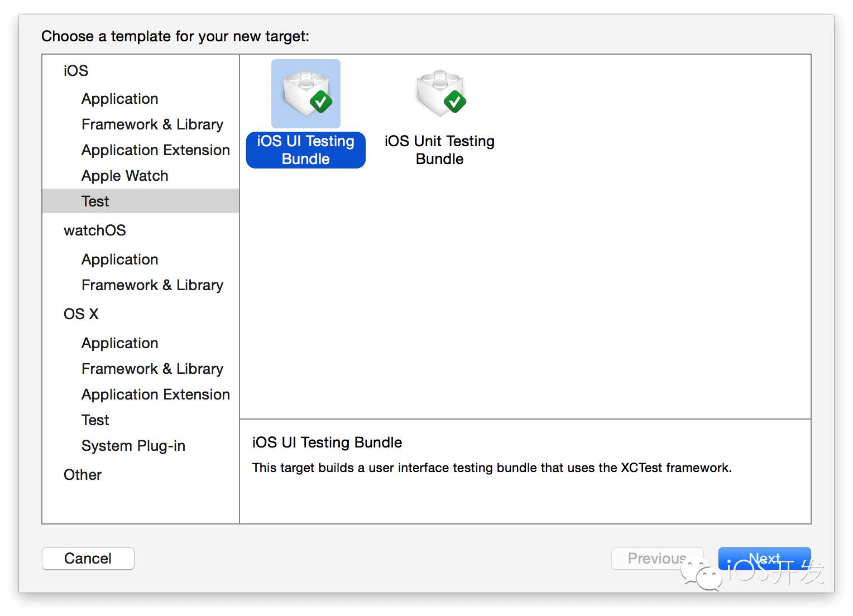
Task: Choose Framework & Library under iOS
Action: coord(152,124)
